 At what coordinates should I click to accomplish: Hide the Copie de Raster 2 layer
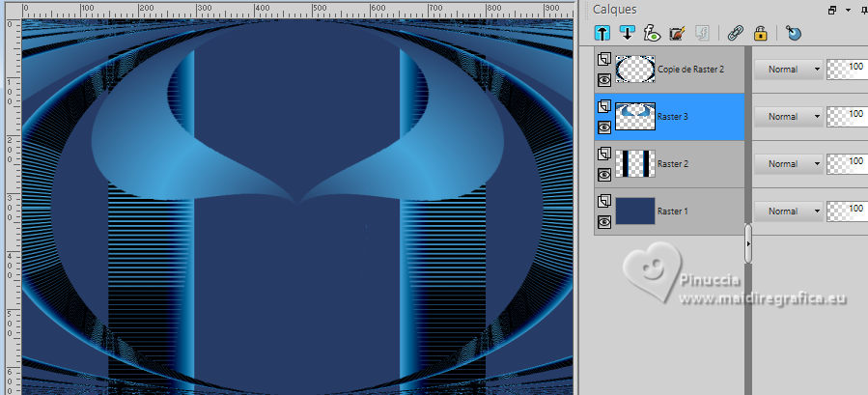604,80
